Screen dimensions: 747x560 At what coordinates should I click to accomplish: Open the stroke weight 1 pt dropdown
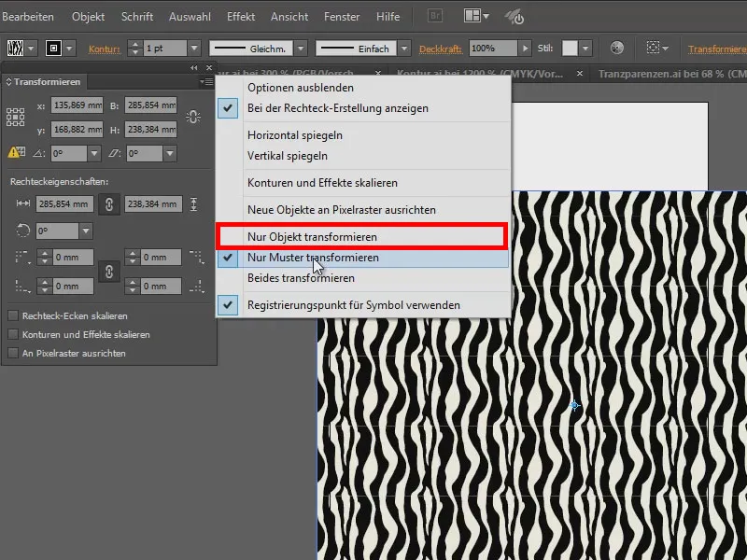(194, 49)
